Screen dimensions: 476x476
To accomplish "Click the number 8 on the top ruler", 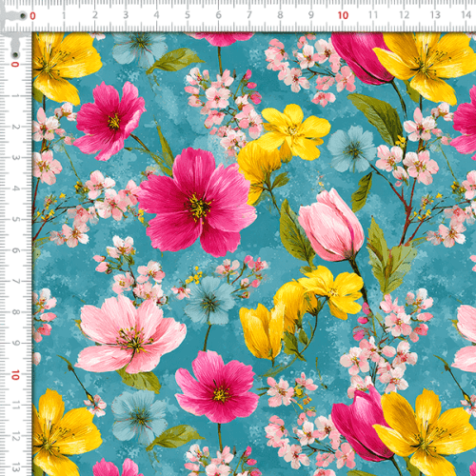I will (x=280, y=15).
